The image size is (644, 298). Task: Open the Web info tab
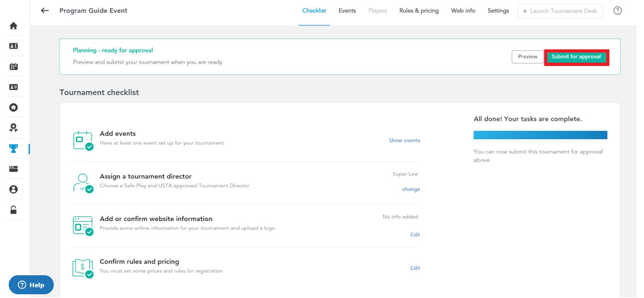(463, 11)
